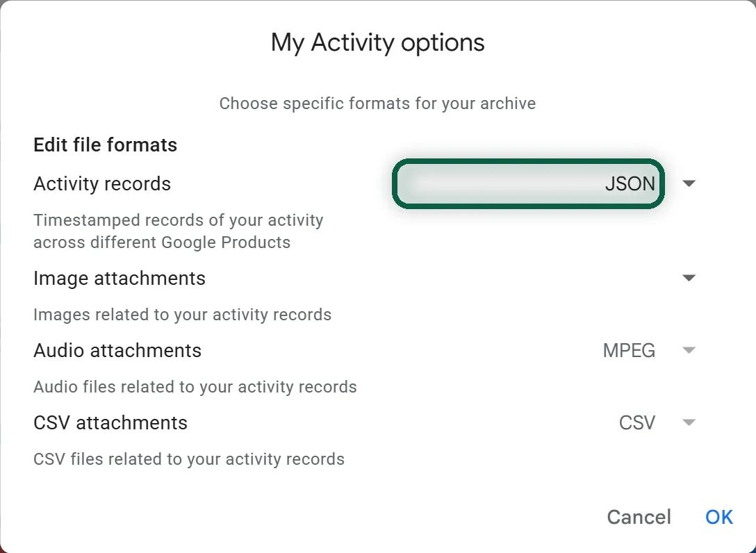Expand the Image attachments format dropdown arrow
756x553 pixels.
pyautogui.click(x=689, y=278)
